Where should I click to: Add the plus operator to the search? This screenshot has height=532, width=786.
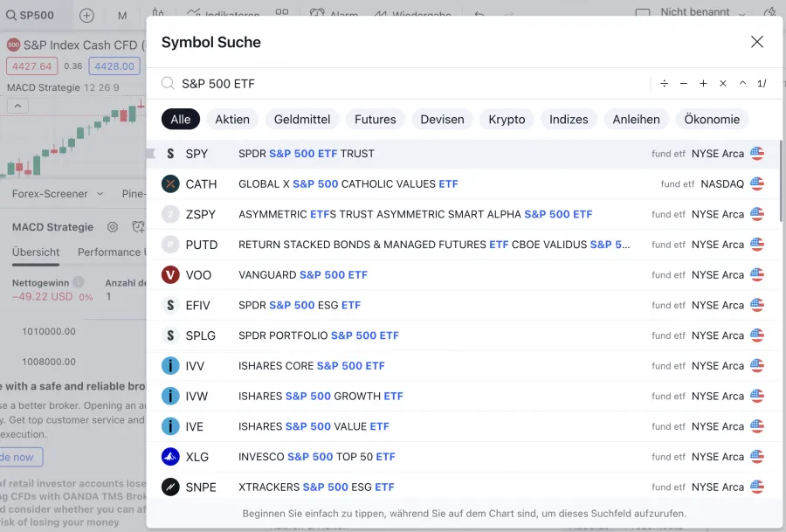(x=703, y=84)
